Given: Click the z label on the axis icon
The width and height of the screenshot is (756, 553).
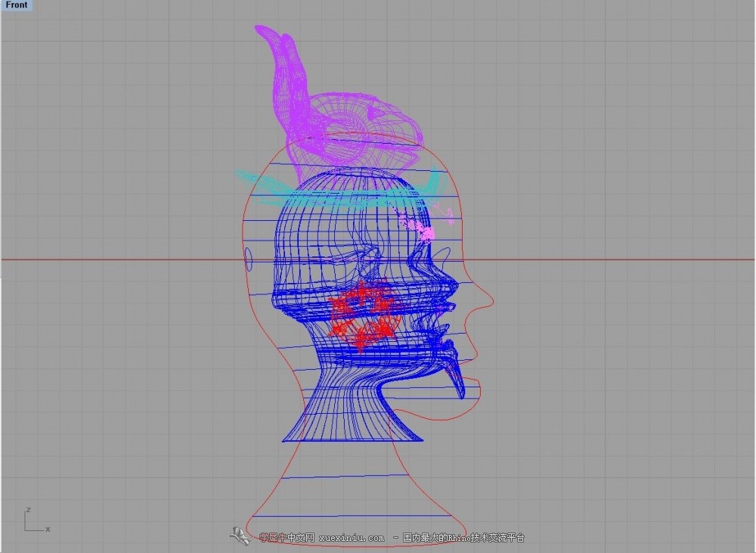Looking at the screenshot, I should 29,510.
